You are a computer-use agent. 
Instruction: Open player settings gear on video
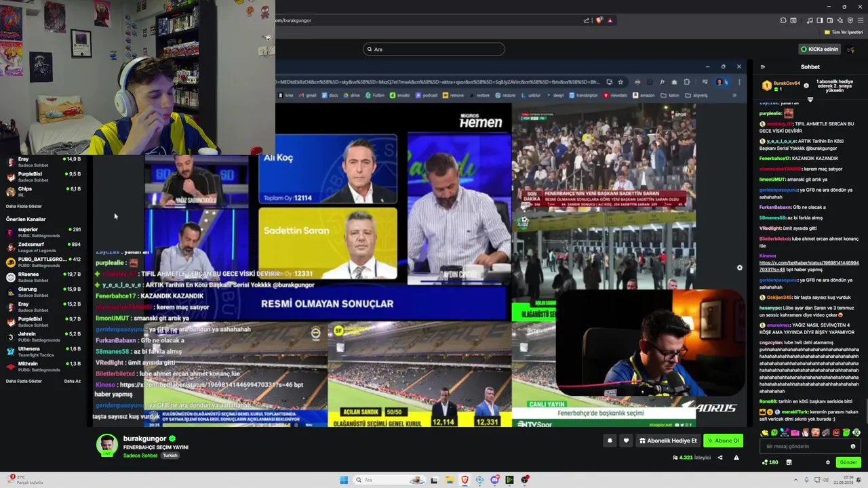pyautogui.click(x=740, y=267)
